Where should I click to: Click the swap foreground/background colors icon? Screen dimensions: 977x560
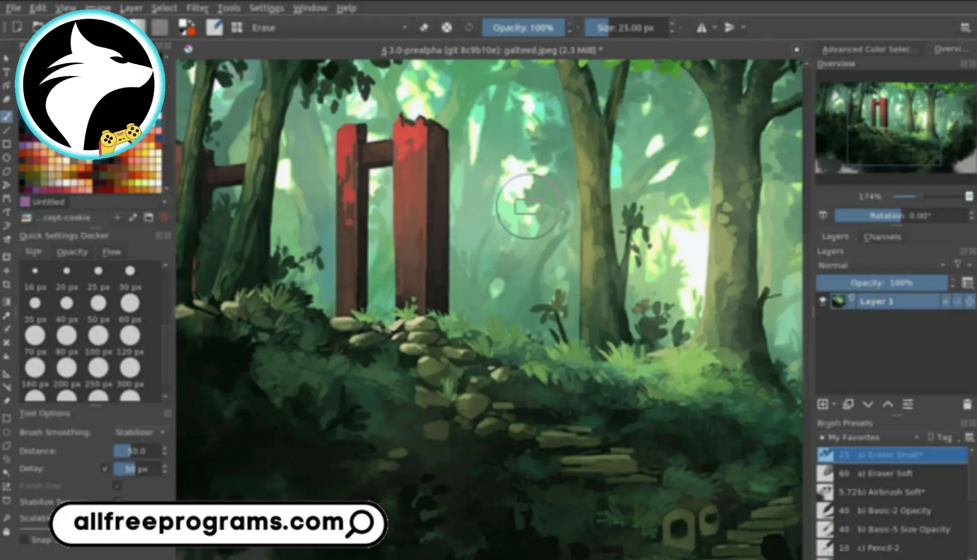coord(187,27)
